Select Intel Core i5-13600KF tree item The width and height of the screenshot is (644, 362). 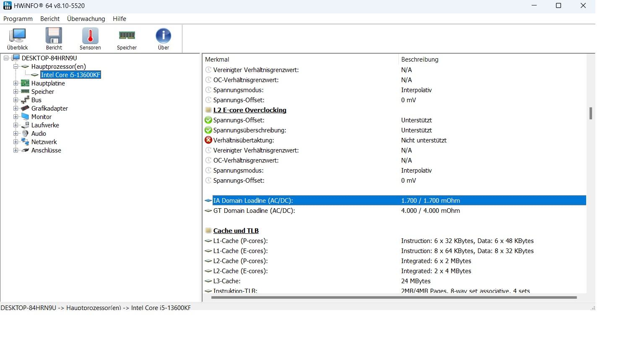click(x=71, y=75)
